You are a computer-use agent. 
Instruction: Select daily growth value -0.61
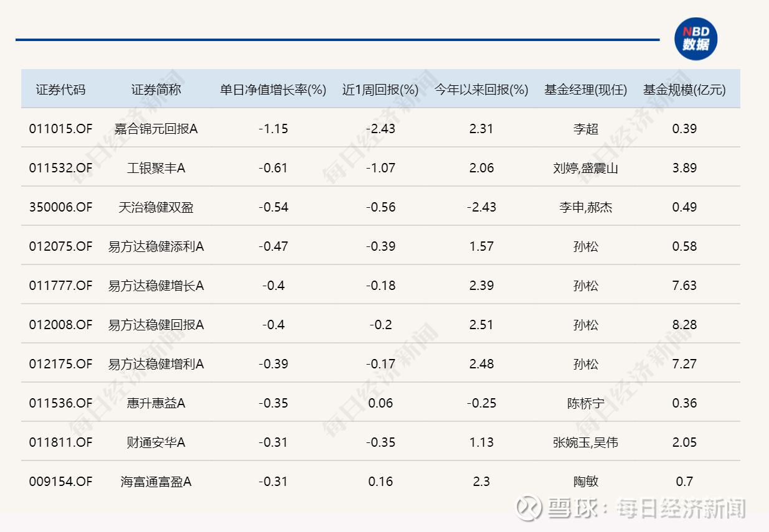point(273,168)
